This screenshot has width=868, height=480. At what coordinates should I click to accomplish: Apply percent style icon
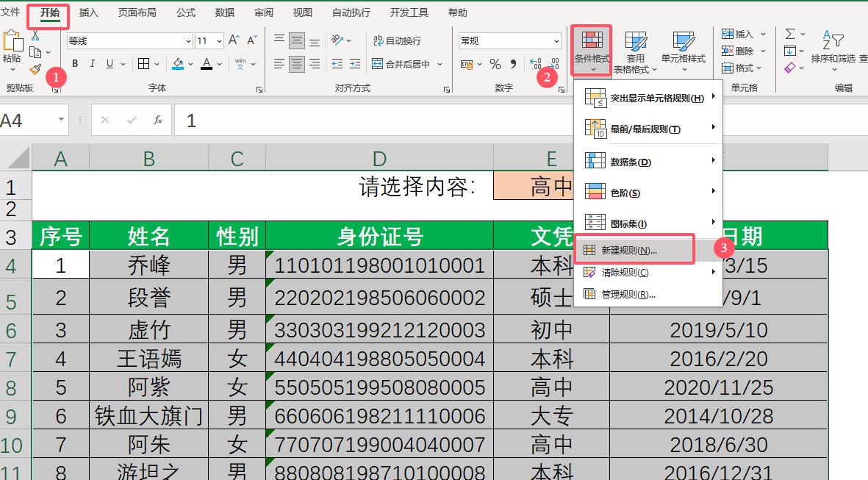point(495,64)
